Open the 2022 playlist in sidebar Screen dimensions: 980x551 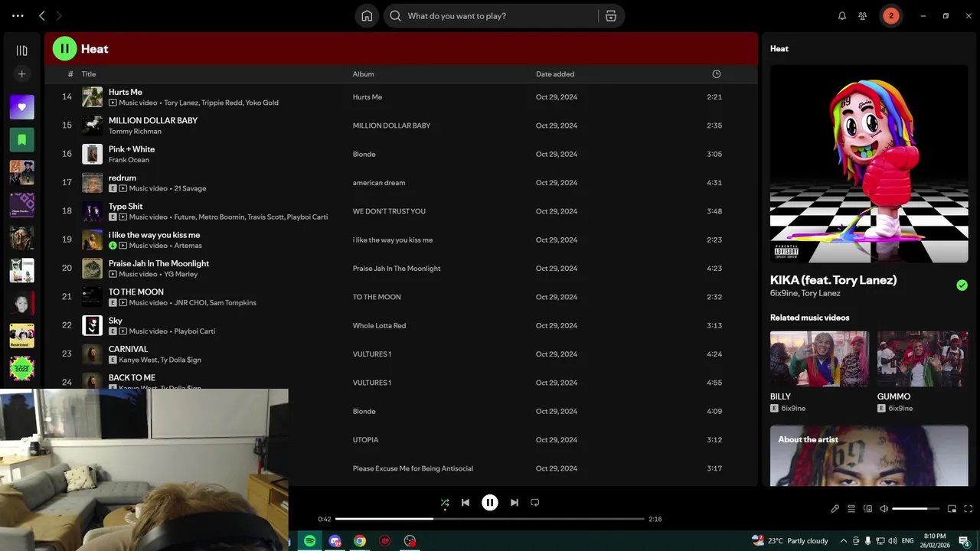[21, 369]
